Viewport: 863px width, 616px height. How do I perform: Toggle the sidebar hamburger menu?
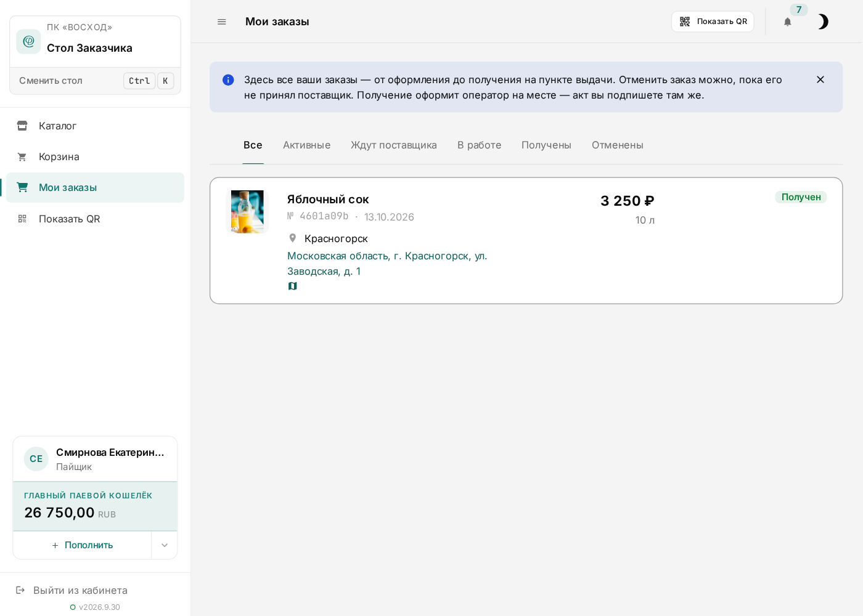coord(222,22)
